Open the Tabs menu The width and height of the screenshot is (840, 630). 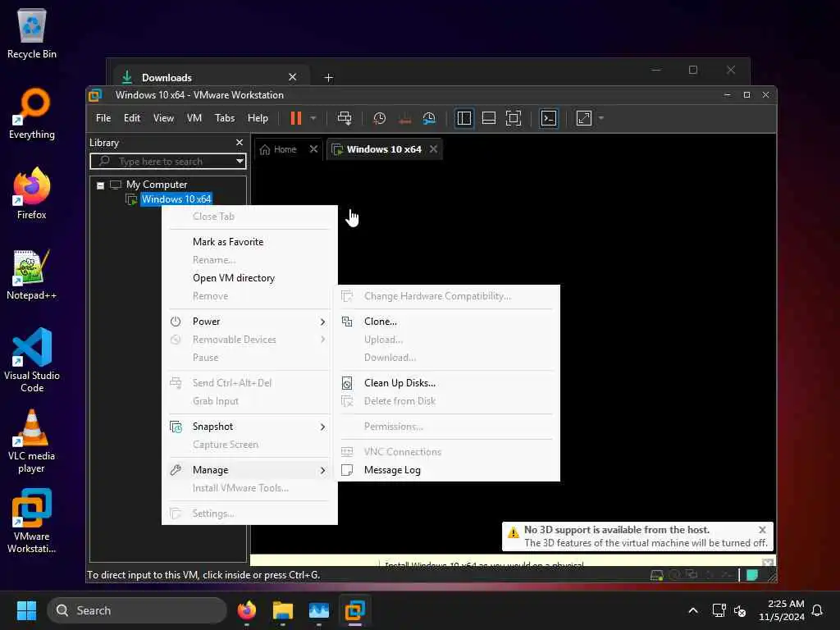pyautogui.click(x=225, y=118)
